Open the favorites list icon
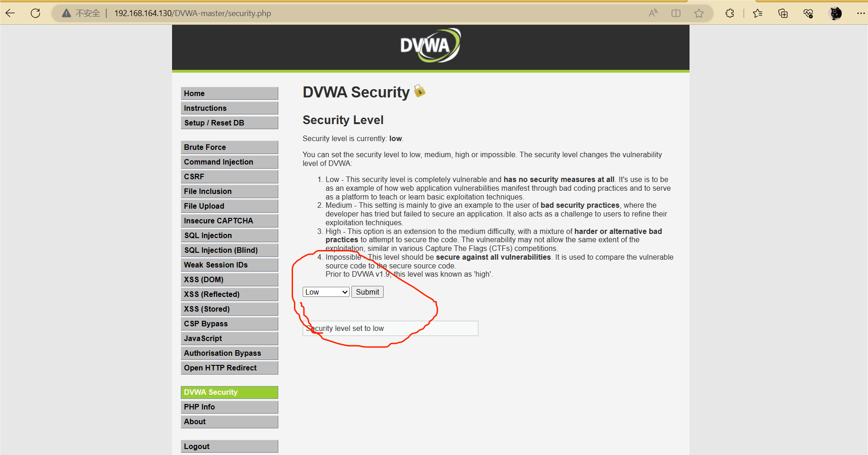Viewport: 868px width, 455px height. [758, 13]
